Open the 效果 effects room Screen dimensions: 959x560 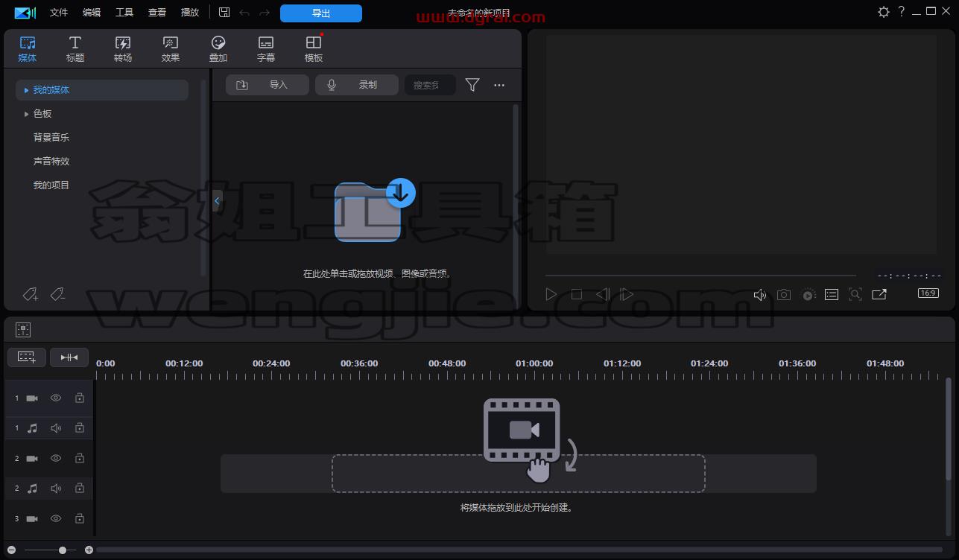point(171,48)
